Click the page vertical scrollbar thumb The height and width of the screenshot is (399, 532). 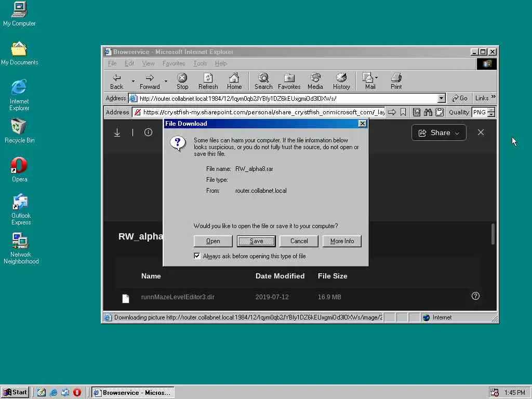[x=493, y=234]
